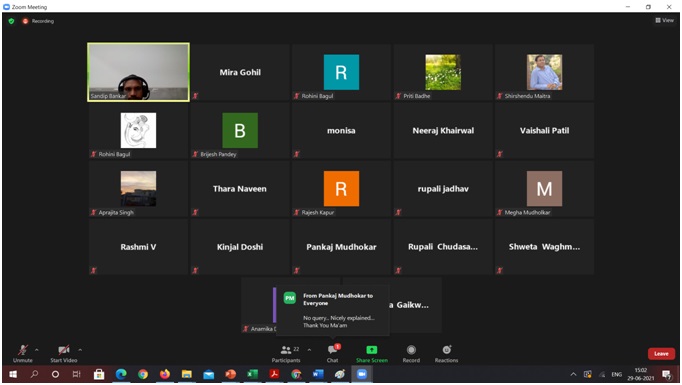This screenshot has width=682, height=385.
Task: Click Megha Mudholkar's brown M avatar
Action: point(545,188)
